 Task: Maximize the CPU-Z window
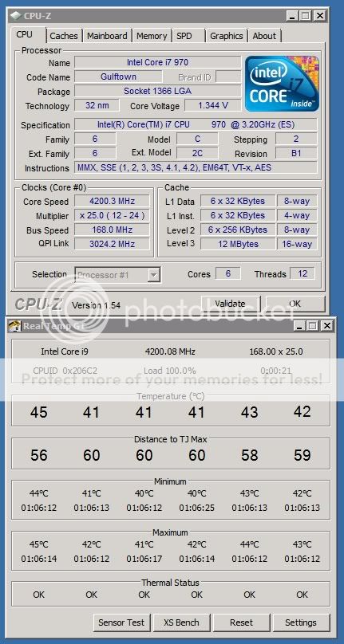(306, 16)
